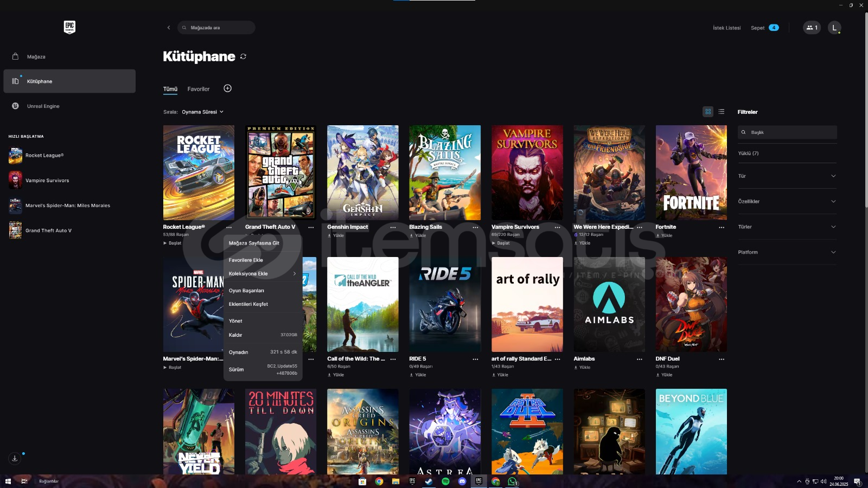Click the Başlık filter search field

tap(787, 132)
